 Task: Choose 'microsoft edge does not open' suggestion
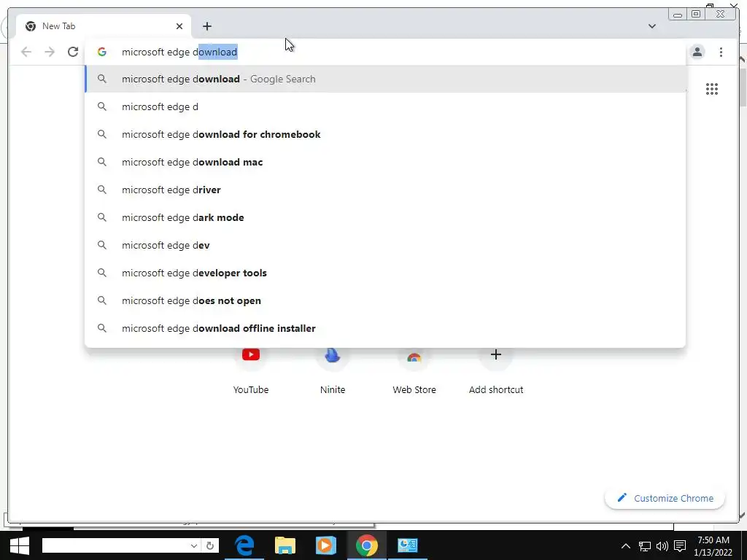click(x=385, y=300)
